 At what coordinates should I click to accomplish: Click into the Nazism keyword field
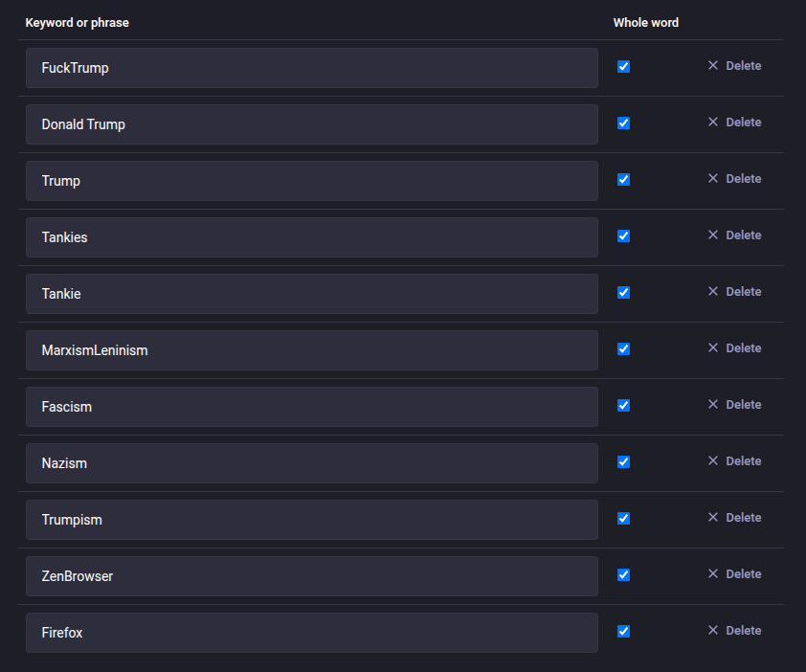pos(311,463)
